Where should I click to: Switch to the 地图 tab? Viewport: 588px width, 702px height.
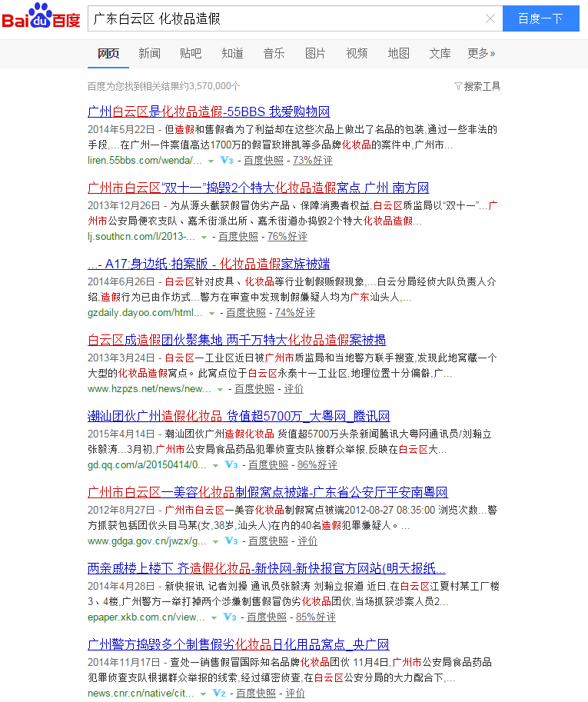[x=398, y=53]
